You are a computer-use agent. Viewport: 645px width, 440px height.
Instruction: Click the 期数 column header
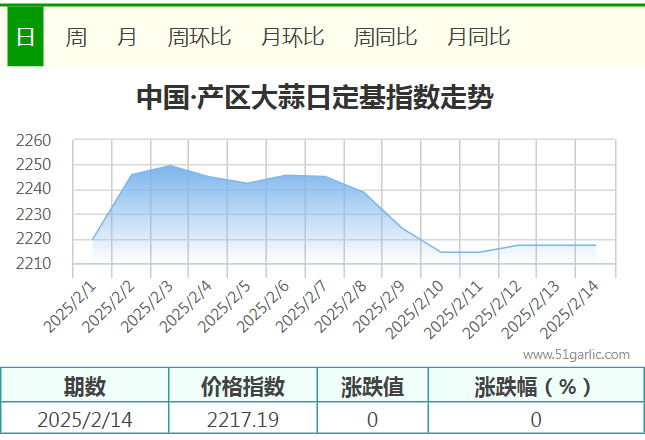coord(85,386)
